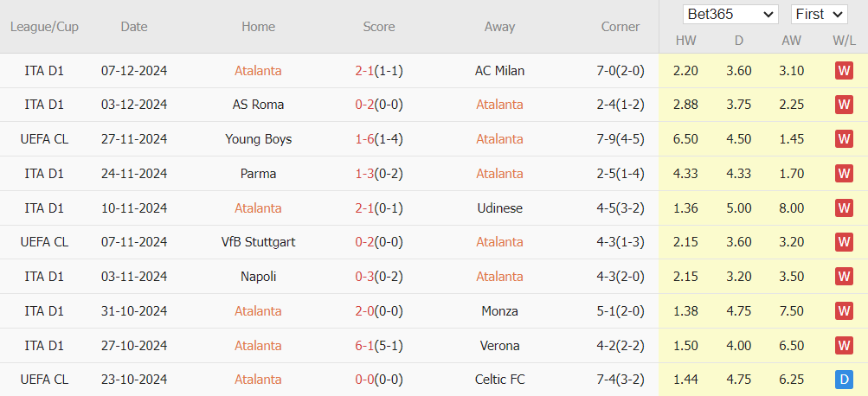Click the W badge for Monza match

pos(844,311)
